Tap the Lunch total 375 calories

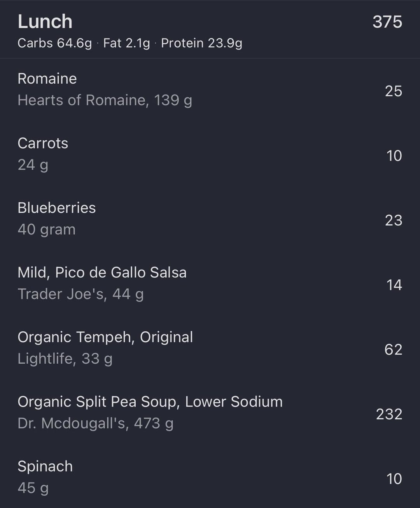tap(387, 22)
